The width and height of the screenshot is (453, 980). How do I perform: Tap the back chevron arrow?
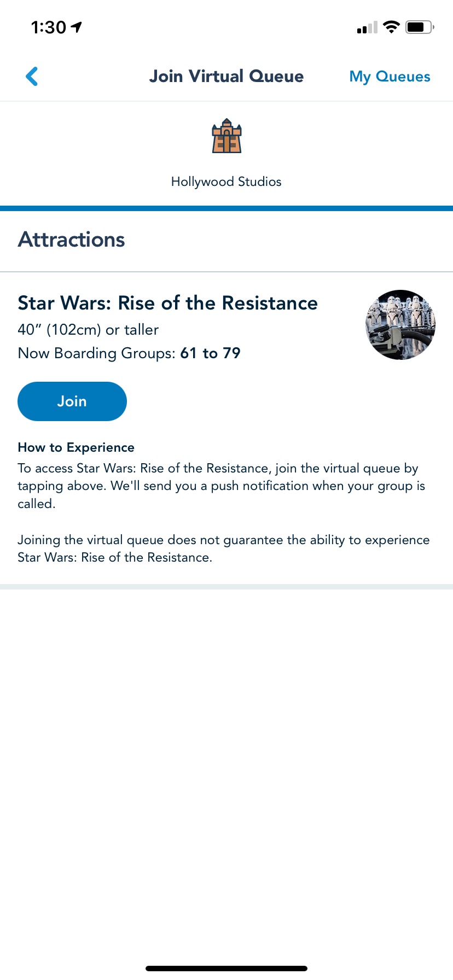(32, 77)
